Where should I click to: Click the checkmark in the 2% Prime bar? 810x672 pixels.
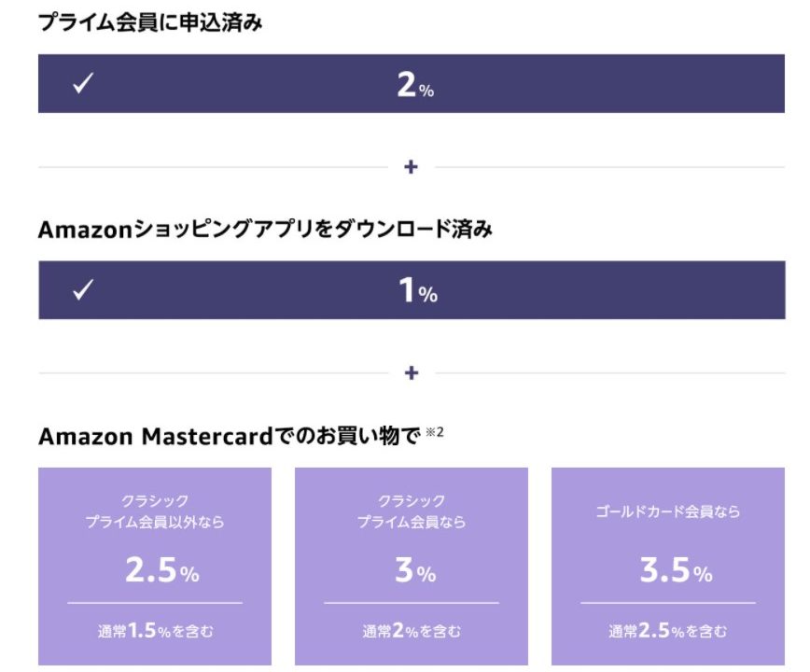[x=83, y=83]
